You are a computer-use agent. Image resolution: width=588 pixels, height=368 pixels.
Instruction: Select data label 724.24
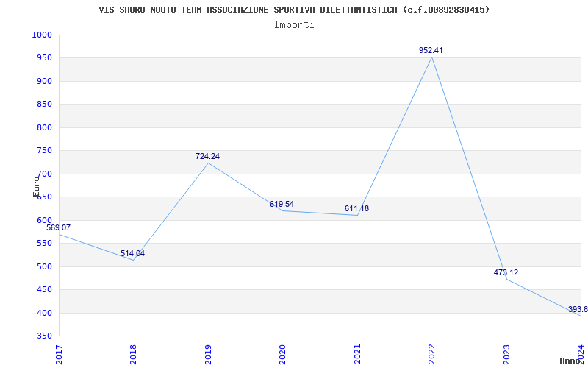(x=207, y=156)
